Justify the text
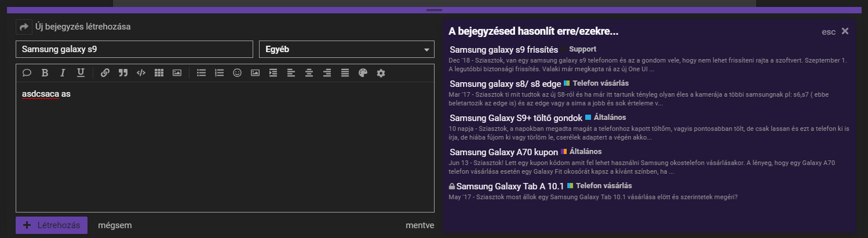868x238 pixels. pos(345,73)
